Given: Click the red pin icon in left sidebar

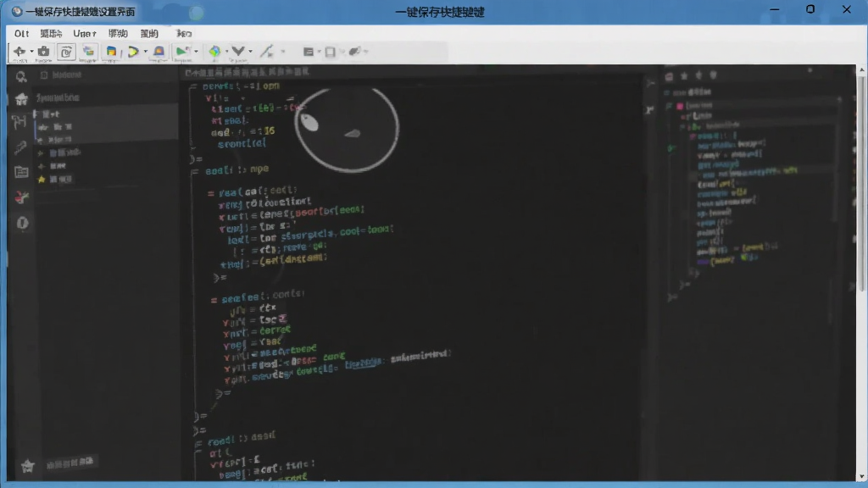Looking at the screenshot, I should 21,197.
